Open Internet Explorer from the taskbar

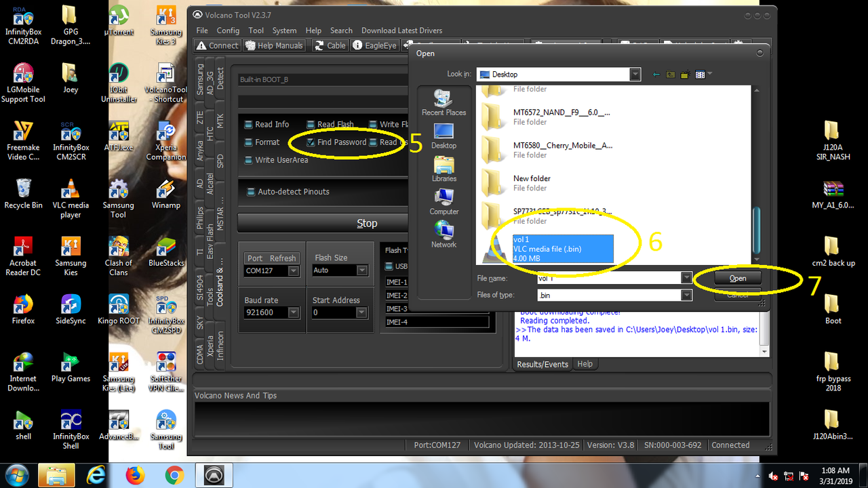coord(98,475)
